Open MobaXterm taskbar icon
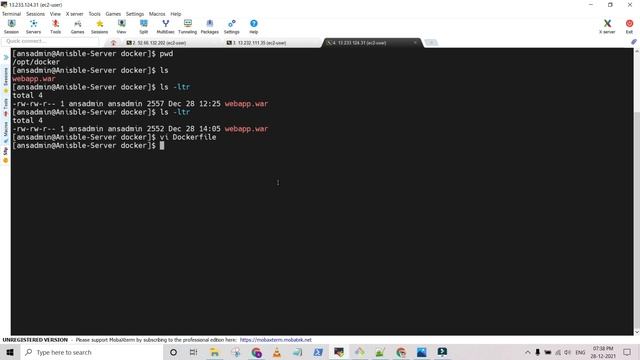The image size is (640, 360). pyautogui.click(x=339, y=352)
